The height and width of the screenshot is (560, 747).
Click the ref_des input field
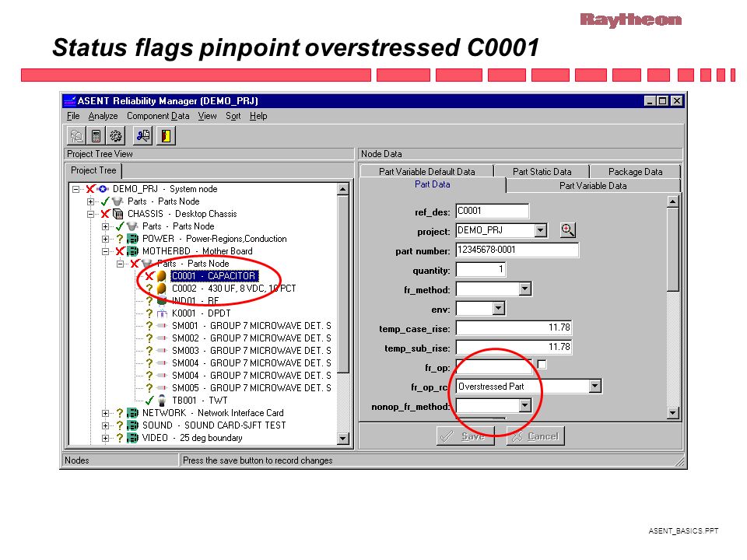[x=492, y=211]
